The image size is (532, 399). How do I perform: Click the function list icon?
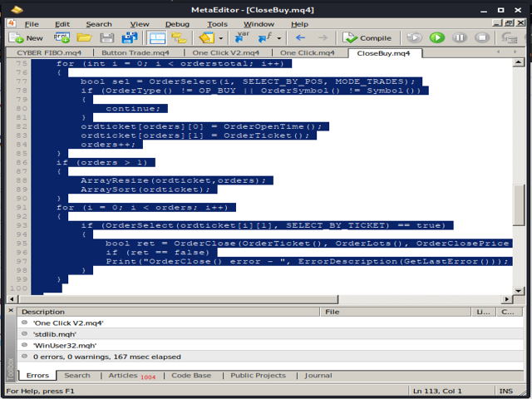(265, 37)
